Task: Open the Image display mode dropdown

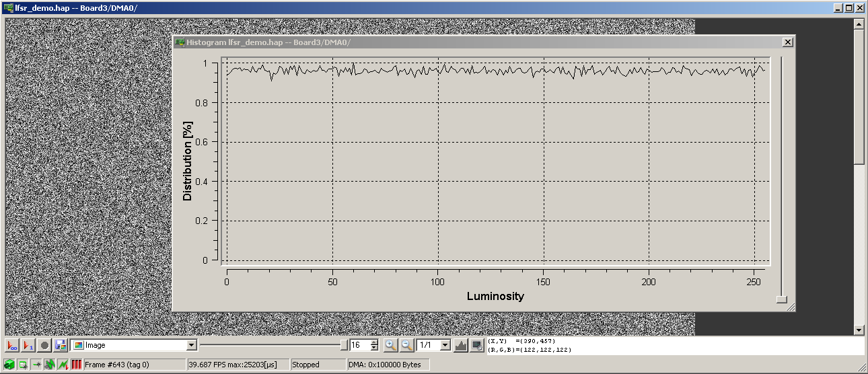Action: pos(191,345)
